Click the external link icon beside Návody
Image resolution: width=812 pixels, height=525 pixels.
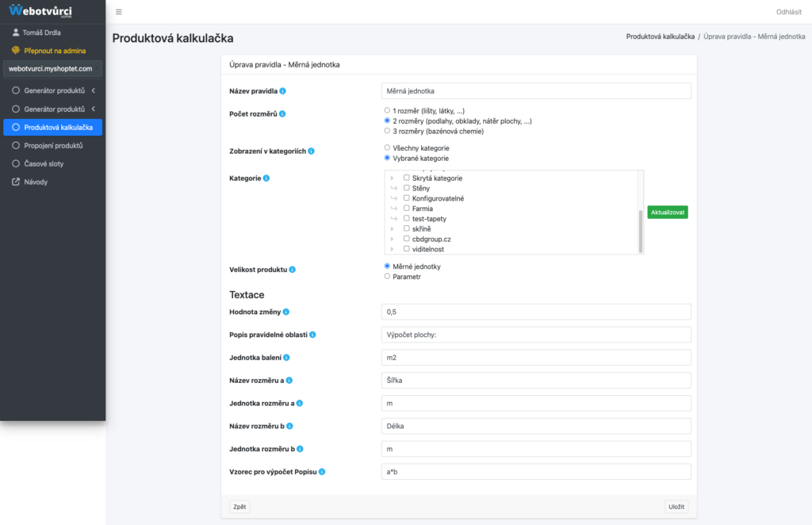(16, 182)
